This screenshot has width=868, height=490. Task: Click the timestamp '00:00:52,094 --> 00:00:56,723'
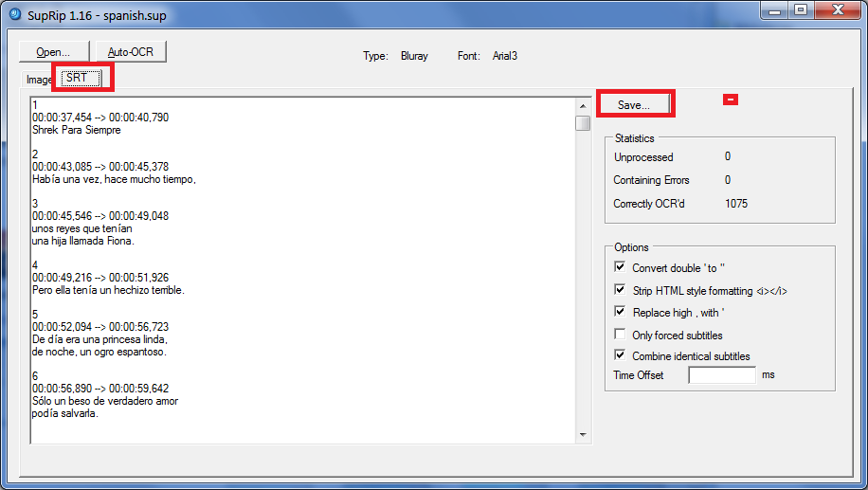coord(100,327)
